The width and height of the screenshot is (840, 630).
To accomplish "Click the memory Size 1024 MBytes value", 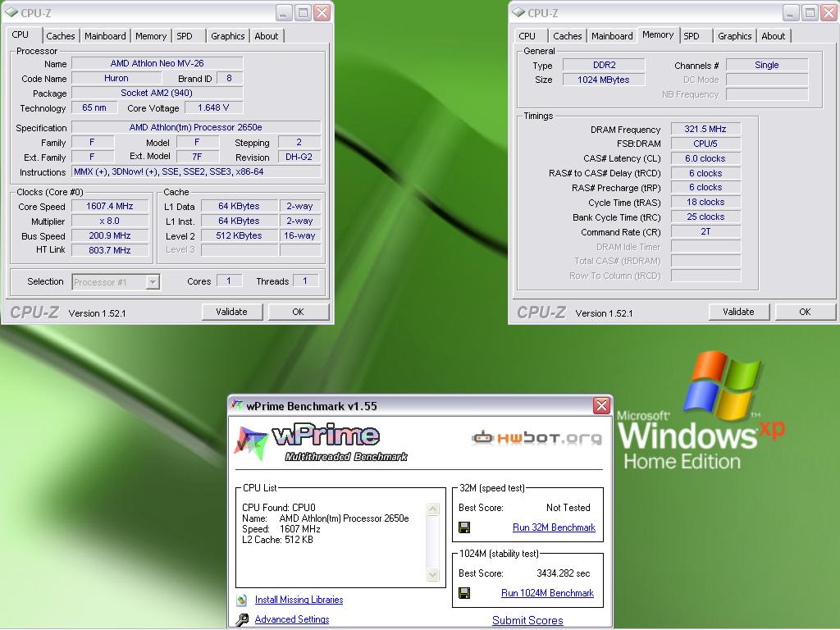I will tap(604, 80).
